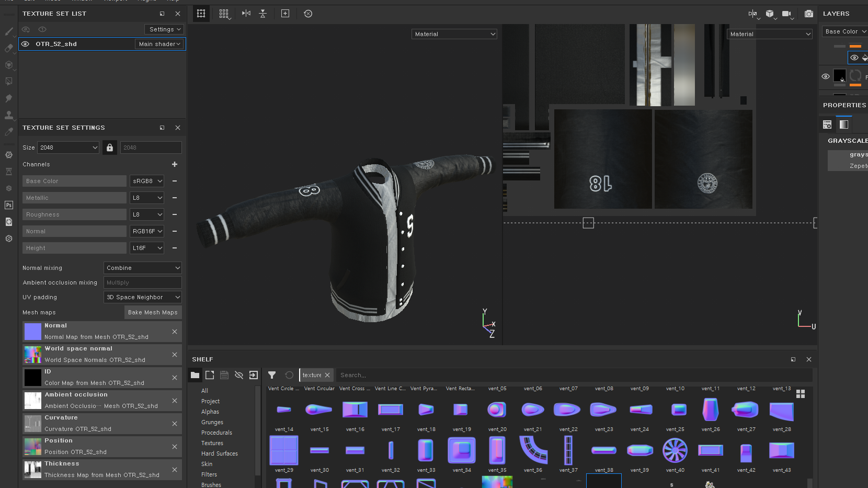Open the Texture Set List Settings button
The width and height of the screenshot is (868, 488).
(x=165, y=29)
